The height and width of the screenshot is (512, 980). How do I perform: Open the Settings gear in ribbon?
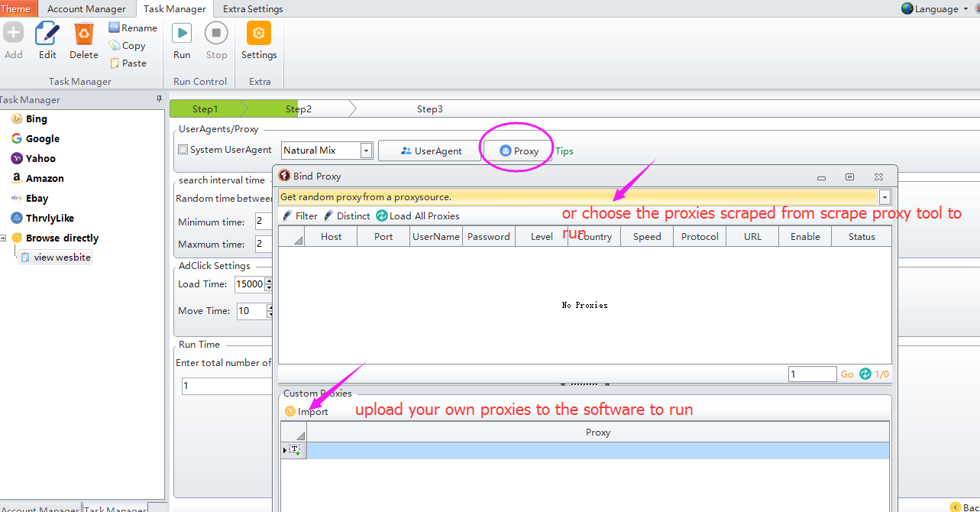pyautogui.click(x=259, y=34)
